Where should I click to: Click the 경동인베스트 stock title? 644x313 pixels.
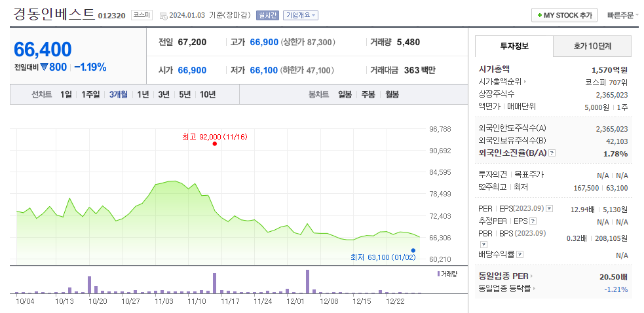[54, 14]
